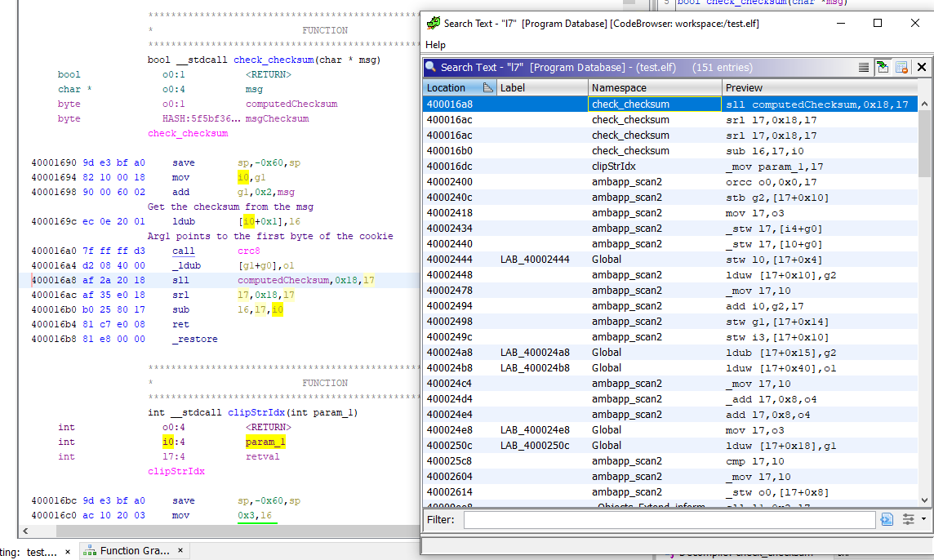The height and width of the screenshot is (560, 934).
Task: Click Make Selection icon in Search Text toolbar
Action: (x=863, y=67)
